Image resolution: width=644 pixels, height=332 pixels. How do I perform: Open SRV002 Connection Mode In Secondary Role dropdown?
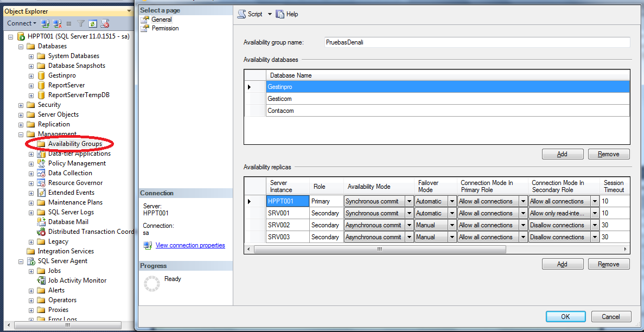[x=595, y=225]
